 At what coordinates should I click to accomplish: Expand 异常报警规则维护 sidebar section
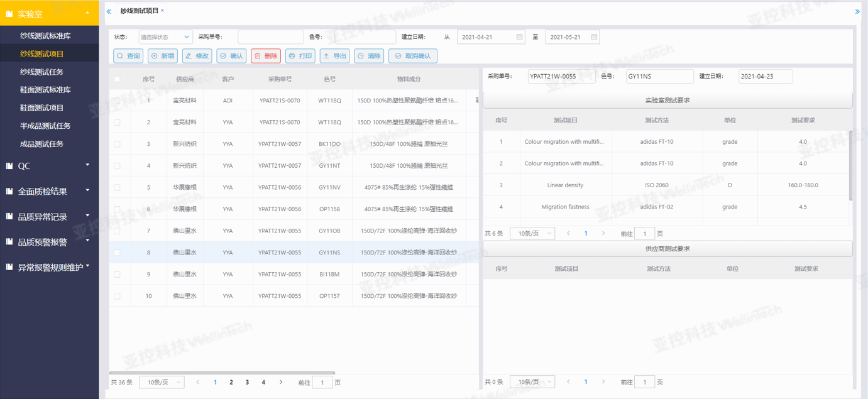(50, 266)
